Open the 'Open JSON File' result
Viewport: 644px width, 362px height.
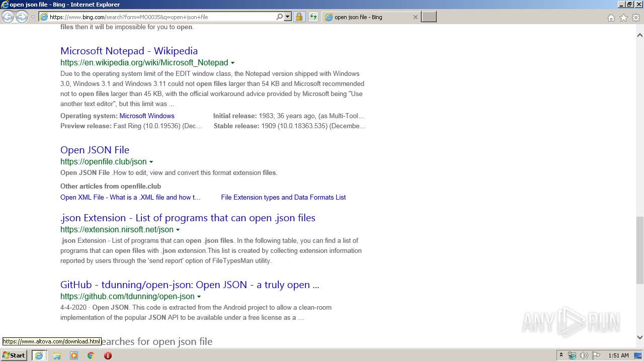95,150
